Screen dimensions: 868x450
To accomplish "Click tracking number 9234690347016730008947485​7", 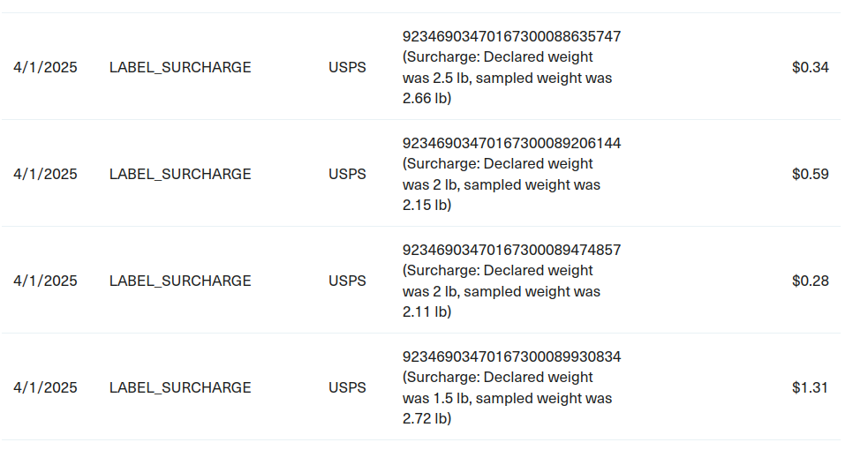I will (x=511, y=250).
